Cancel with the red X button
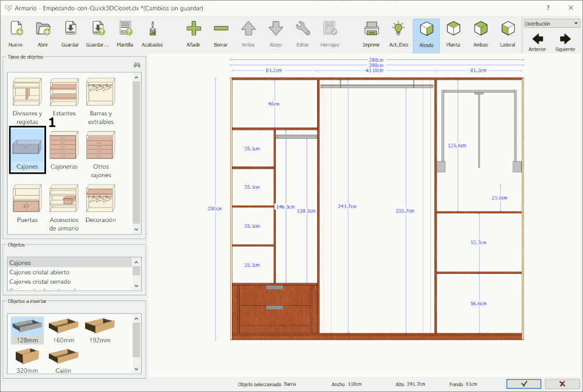The height and width of the screenshot is (392, 583). click(x=562, y=384)
